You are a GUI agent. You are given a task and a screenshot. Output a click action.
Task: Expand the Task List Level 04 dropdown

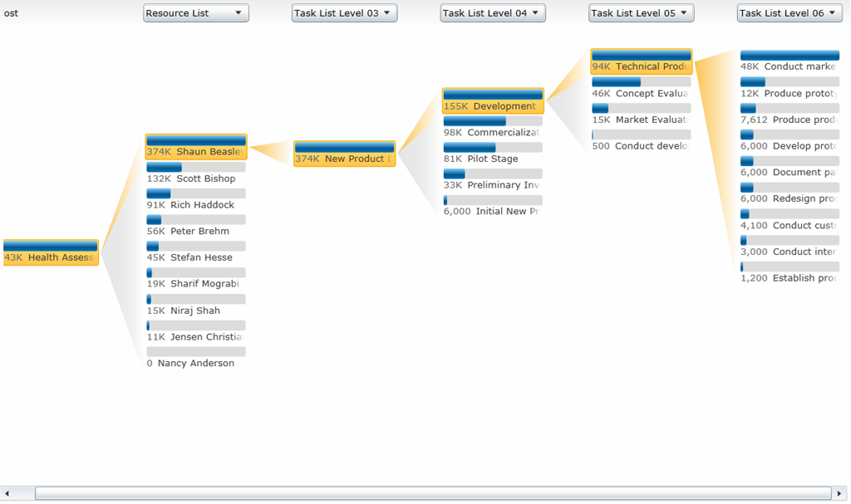click(x=492, y=13)
